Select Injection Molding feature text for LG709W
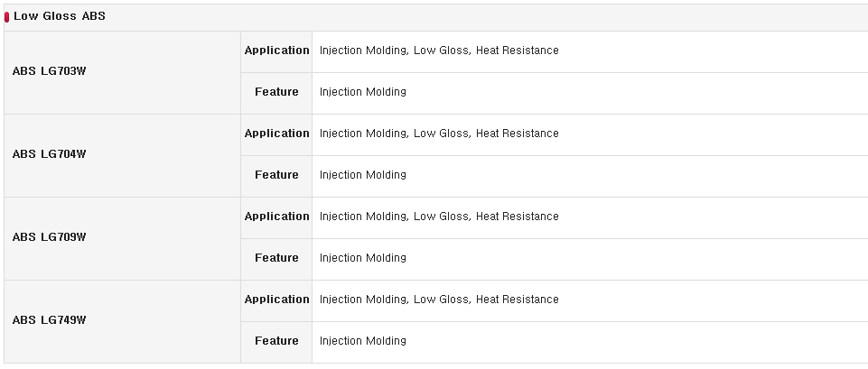The image size is (868, 369). click(x=362, y=258)
